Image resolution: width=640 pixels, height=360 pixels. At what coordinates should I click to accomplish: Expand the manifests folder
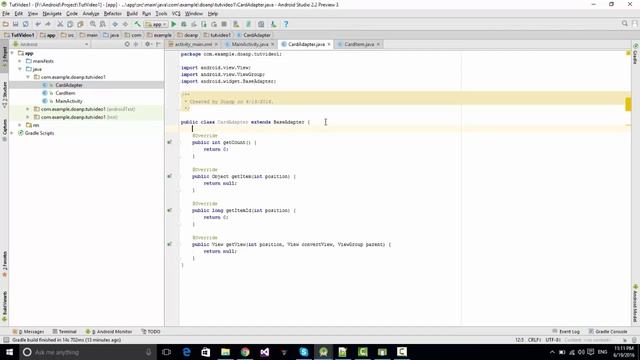point(20,61)
